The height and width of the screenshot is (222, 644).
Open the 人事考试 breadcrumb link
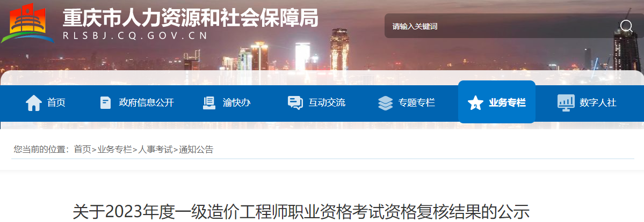[x=155, y=150]
